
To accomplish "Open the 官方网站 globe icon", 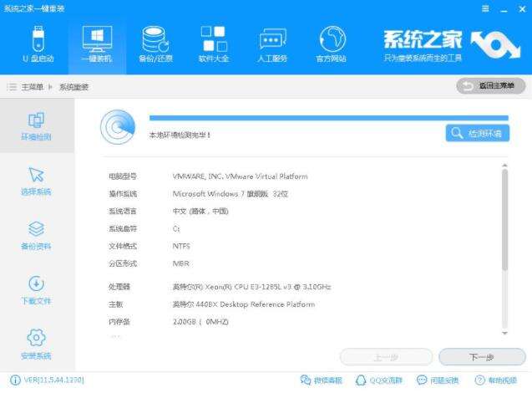I will pyautogui.click(x=331, y=43).
